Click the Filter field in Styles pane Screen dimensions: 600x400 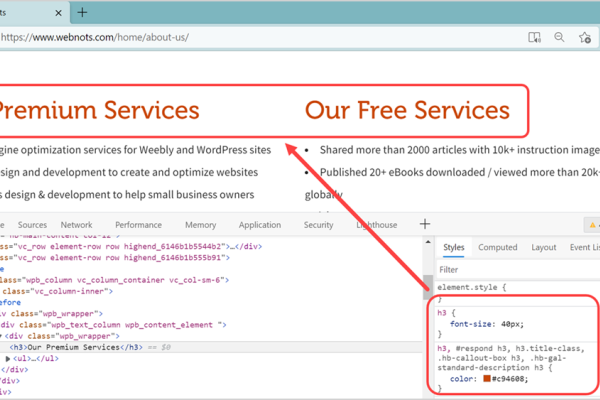[510, 269]
